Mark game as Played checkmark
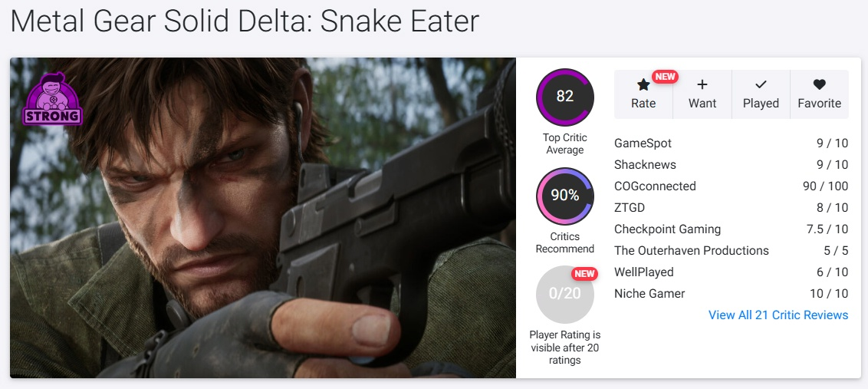 click(761, 85)
